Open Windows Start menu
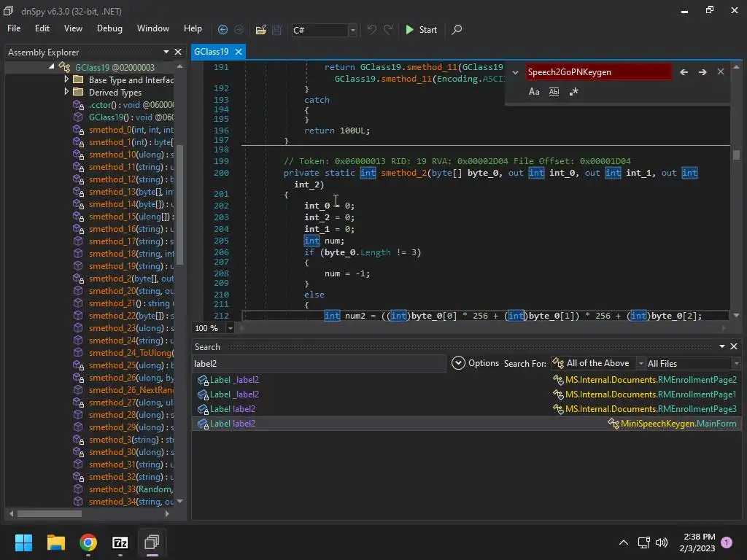This screenshot has height=560, width=747. tap(23, 542)
